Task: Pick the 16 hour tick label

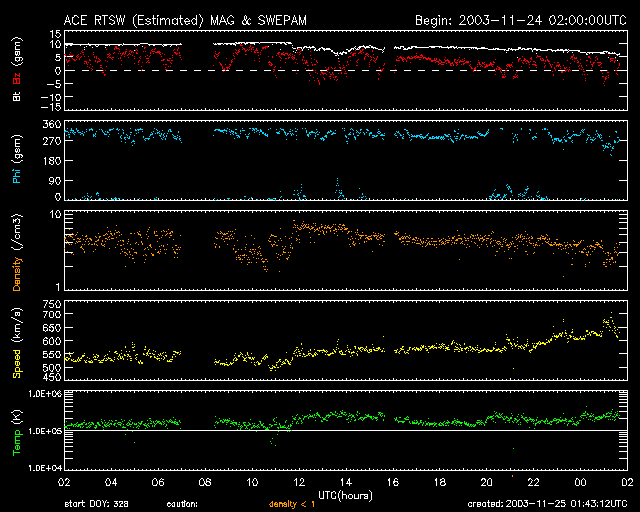Action: point(394,483)
